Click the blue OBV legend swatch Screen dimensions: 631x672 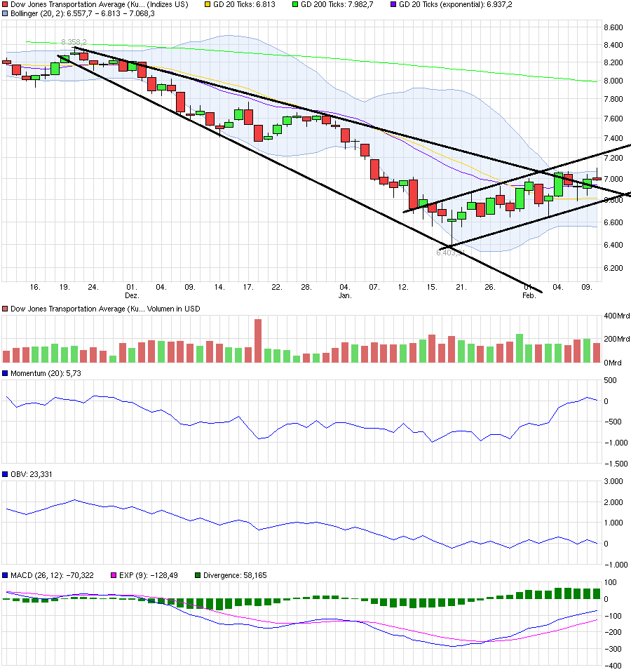coord(5,474)
